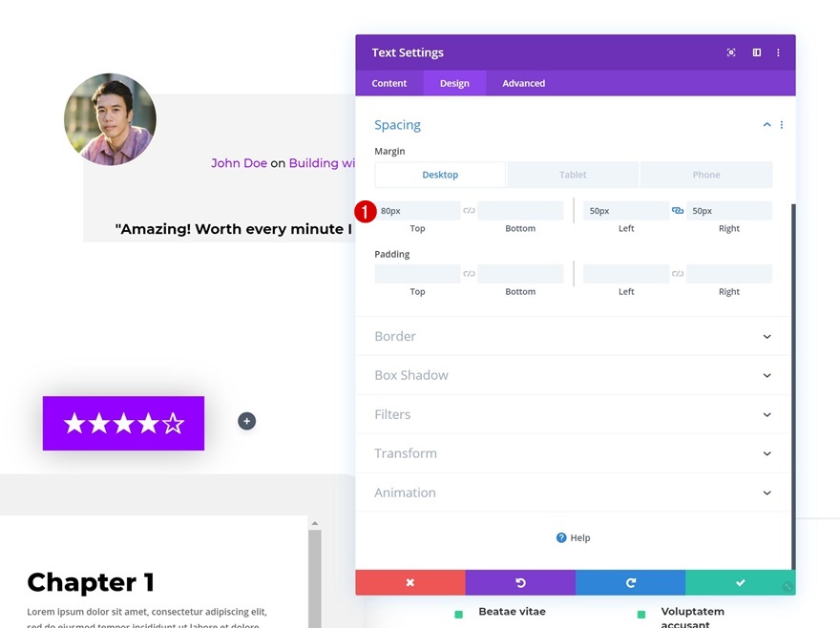Image resolution: width=840 pixels, height=628 pixels.
Task: Click the padding Top input field
Action: point(417,274)
